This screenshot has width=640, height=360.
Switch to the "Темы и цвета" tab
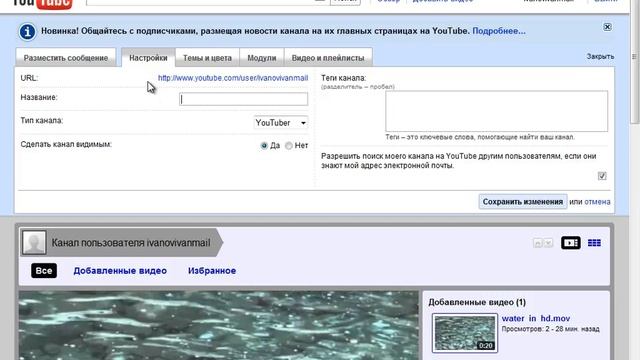point(207,58)
